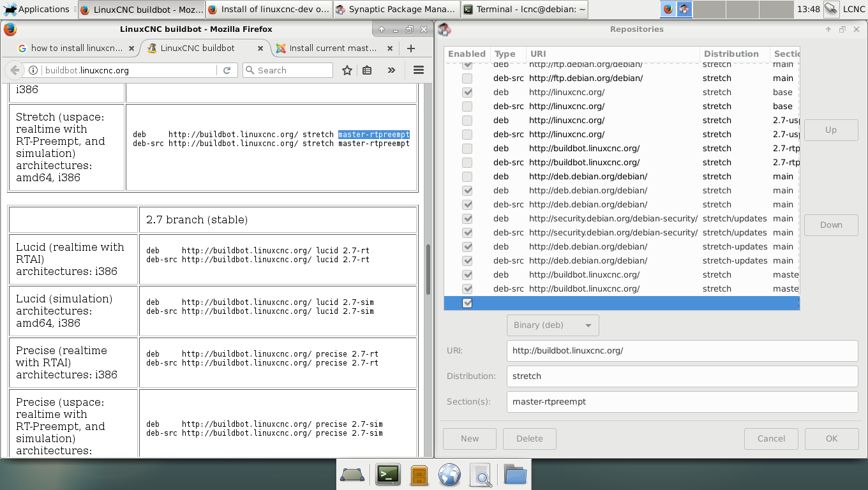The height and width of the screenshot is (490, 868).
Task: Open a new Firefox tab
Action: [x=411, y=48]
